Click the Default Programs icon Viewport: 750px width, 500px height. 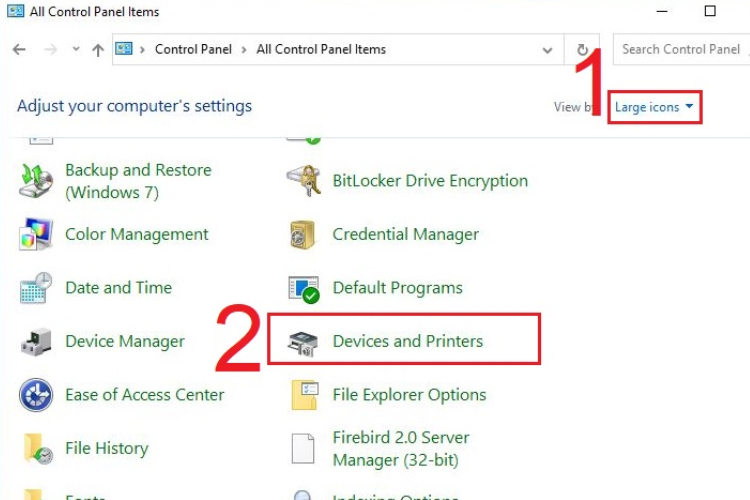[x=303, y=288]
